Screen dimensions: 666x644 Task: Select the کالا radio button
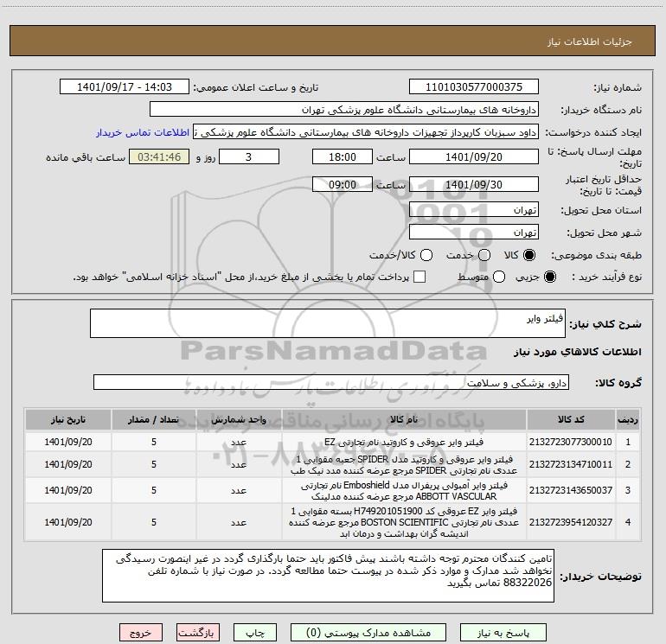(x=529, y=255)
